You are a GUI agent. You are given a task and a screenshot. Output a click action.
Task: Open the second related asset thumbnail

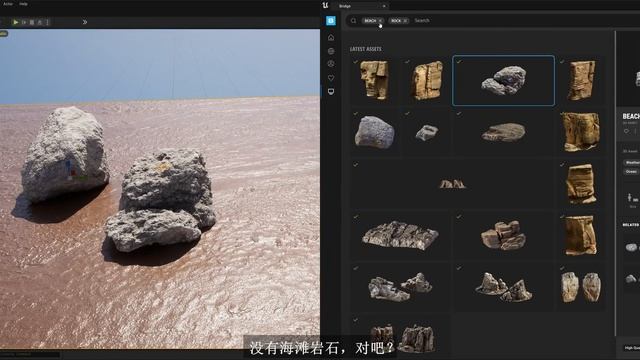pos(631,279)
